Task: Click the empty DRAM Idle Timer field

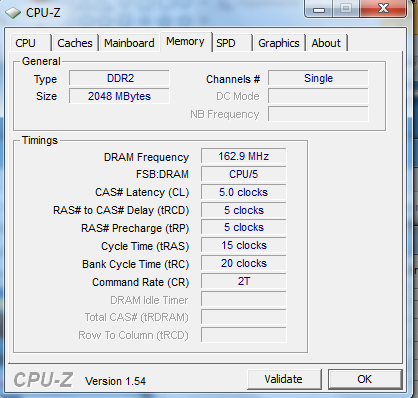Action: click(244, 299)
